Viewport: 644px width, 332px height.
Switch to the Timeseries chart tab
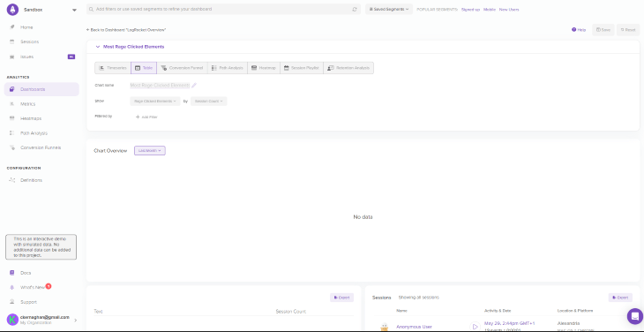click(x=113, y=68)
